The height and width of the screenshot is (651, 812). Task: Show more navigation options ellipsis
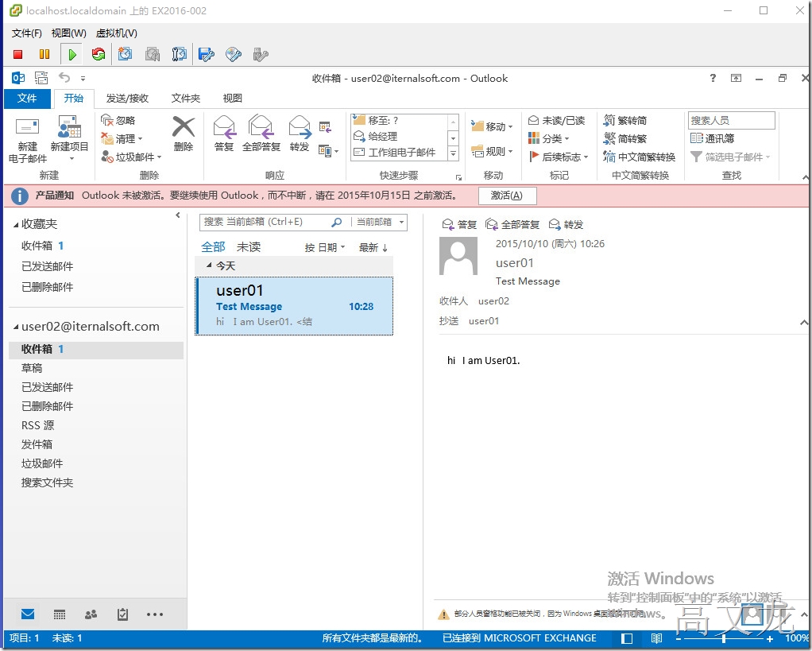[x=154, y=614]
